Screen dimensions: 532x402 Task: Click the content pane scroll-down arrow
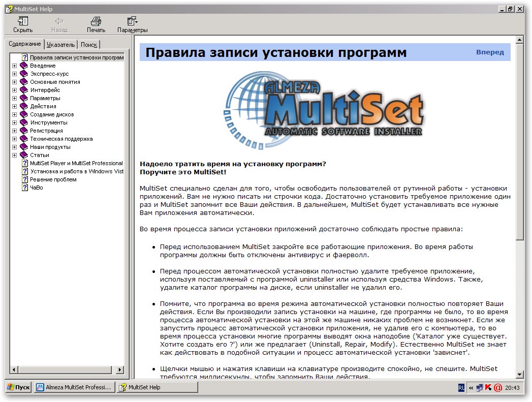pyautogui.click(x=519, y=375)
